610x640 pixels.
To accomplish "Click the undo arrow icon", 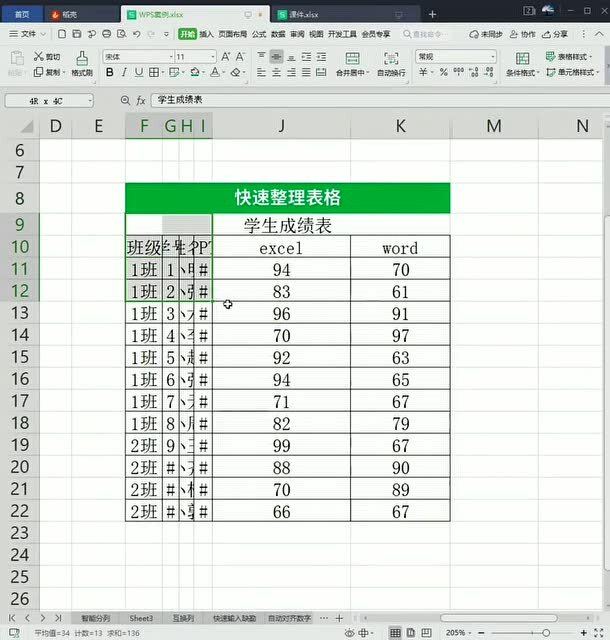I will [136, 34].
